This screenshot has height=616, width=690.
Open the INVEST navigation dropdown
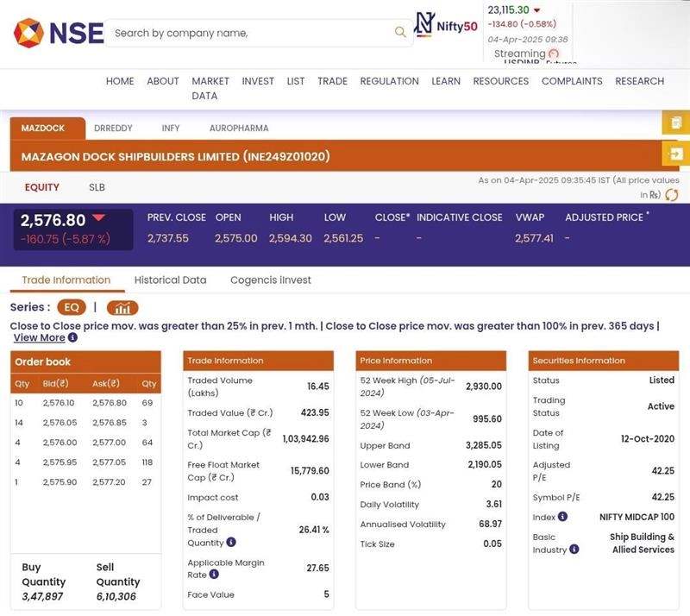[258, 81]
